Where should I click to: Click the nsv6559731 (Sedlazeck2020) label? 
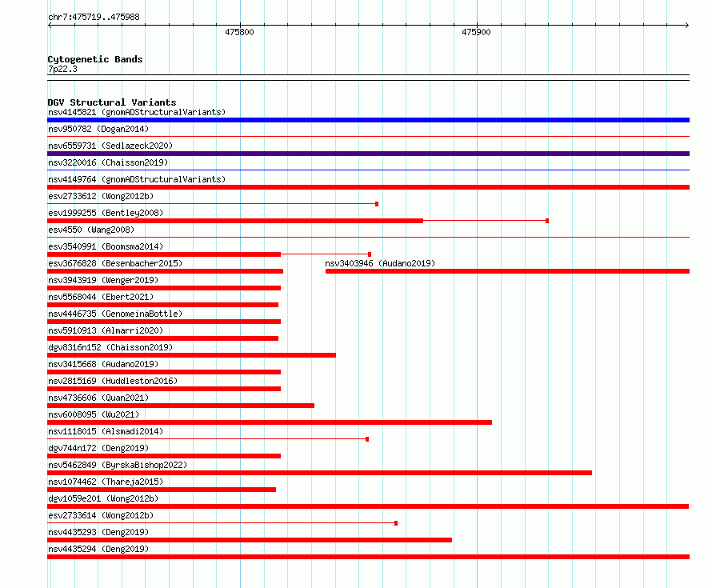click(110, 146)
